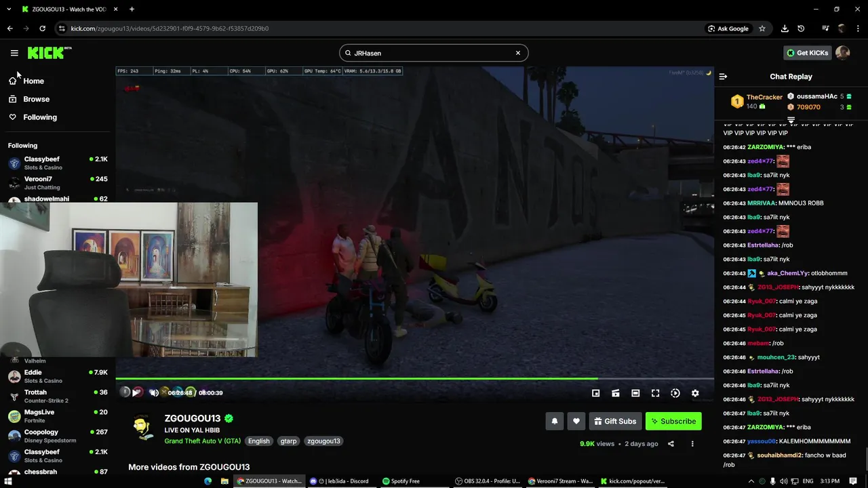
Task: Collapse the Chat Replay panel
Action: 723,77
